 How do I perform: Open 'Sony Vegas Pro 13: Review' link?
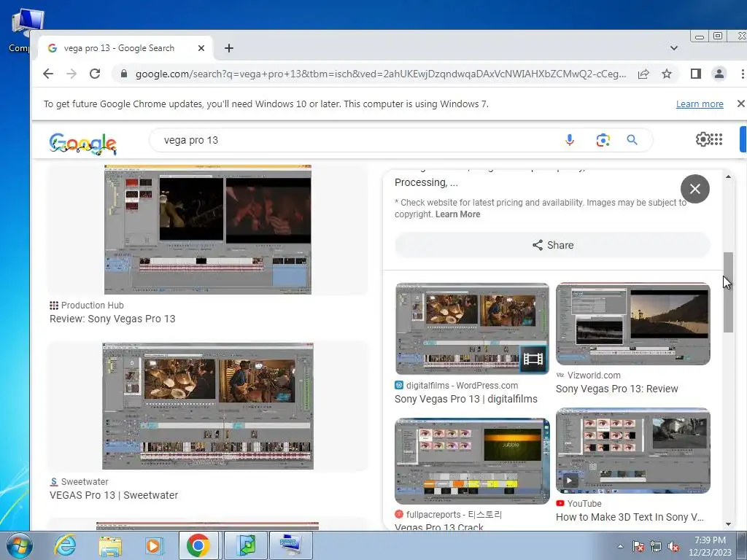617,389
